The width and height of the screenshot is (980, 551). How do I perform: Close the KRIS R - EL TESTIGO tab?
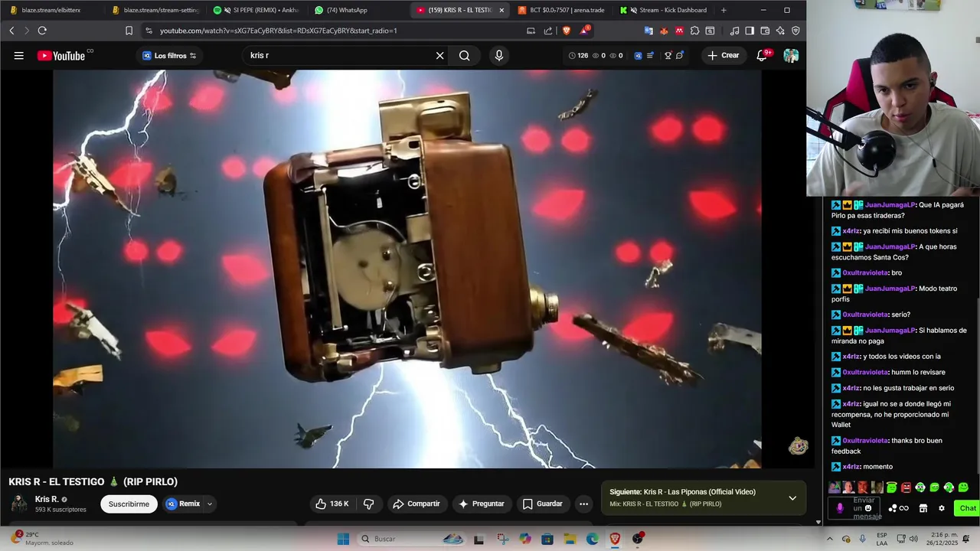coord(501,10)
